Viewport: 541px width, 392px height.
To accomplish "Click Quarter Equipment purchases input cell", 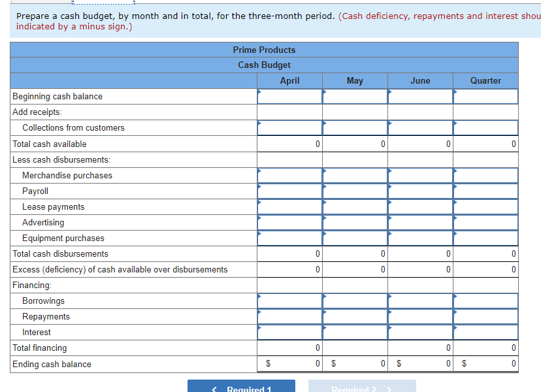I will [x=485, y=238].
